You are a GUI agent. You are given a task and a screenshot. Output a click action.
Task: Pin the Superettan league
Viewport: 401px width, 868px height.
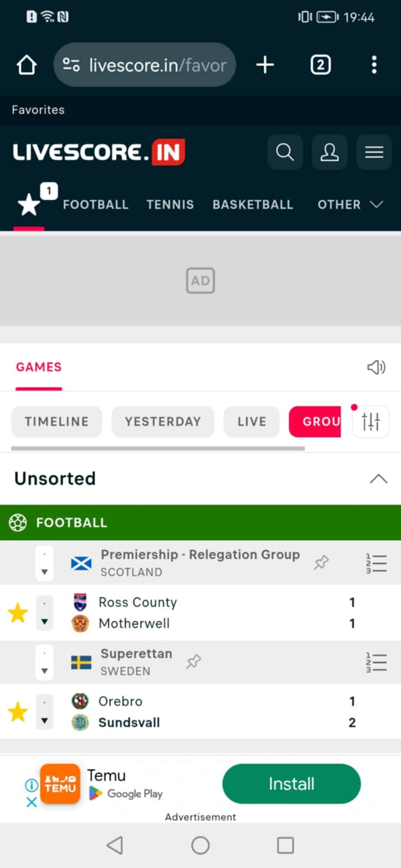click(x=193, y=662)
